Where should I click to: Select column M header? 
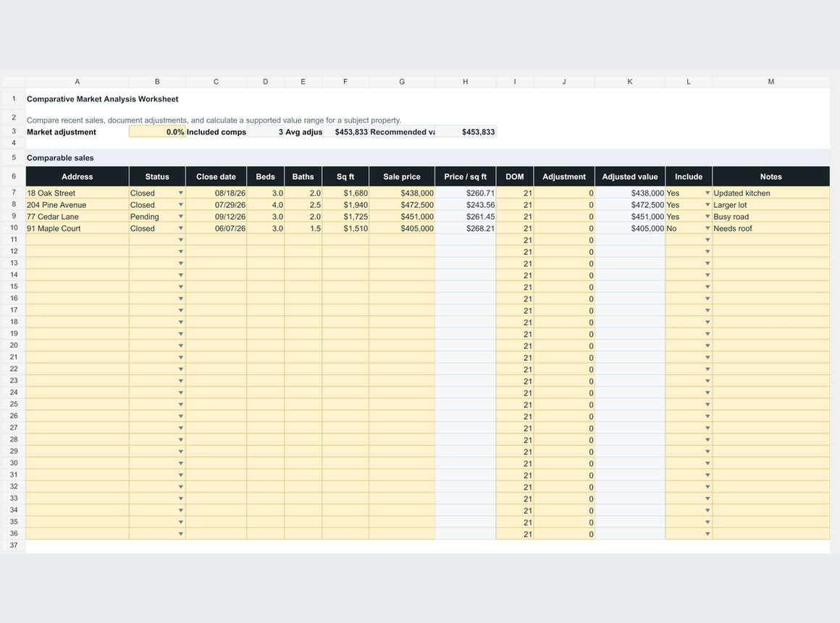coord(771,81)
